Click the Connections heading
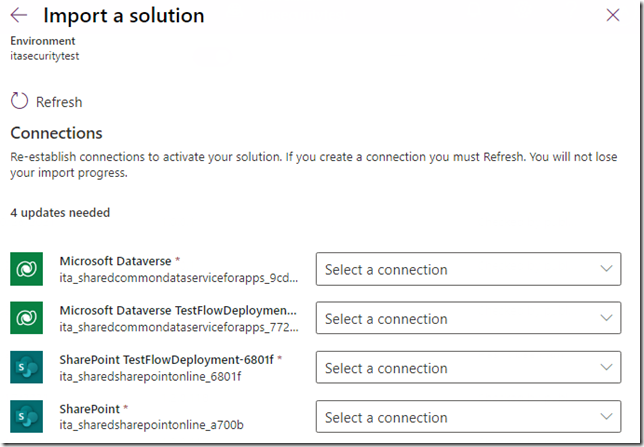644x447 pixels. tap(56, 133)
